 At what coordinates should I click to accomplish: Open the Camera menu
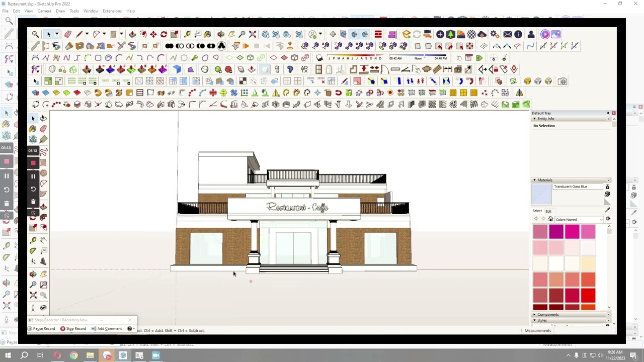point(44,11)
